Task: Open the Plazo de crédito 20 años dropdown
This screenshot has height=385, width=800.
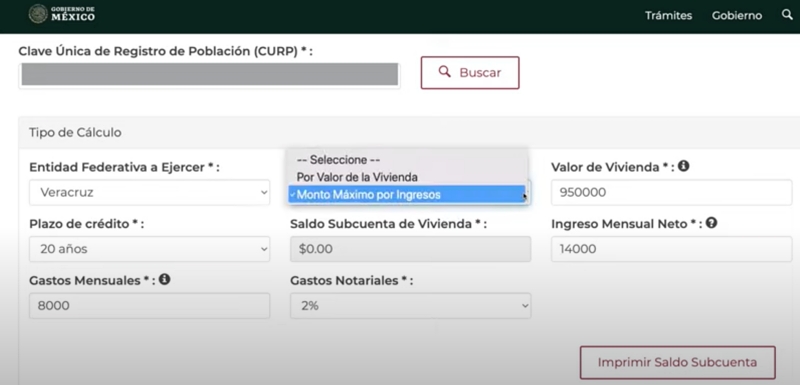Action: 149,249
